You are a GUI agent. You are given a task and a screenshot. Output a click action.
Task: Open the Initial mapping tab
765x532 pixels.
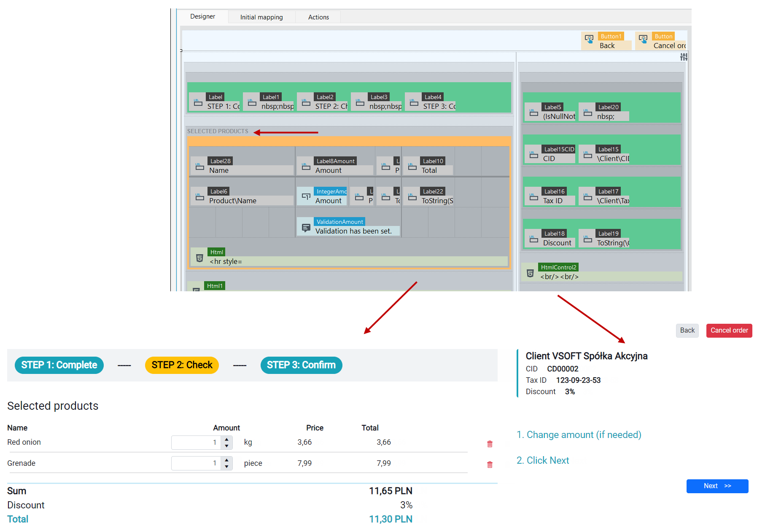pos(261,17)
